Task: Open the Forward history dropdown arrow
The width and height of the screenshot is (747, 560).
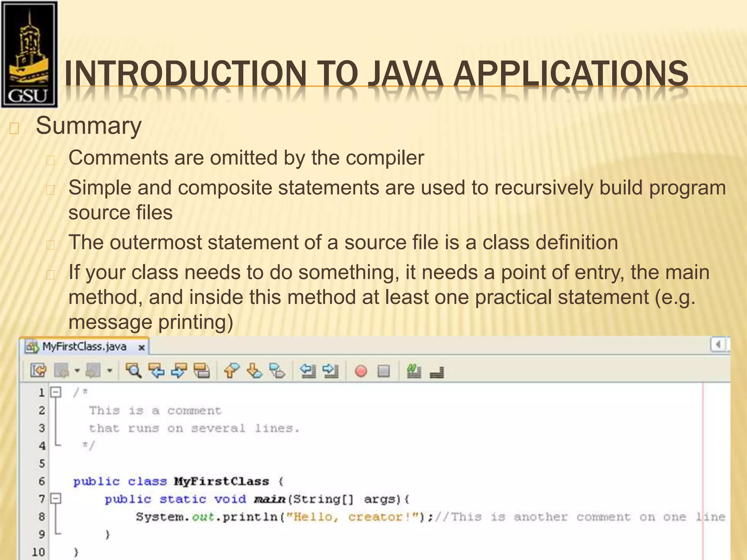Action: point(109,371)
